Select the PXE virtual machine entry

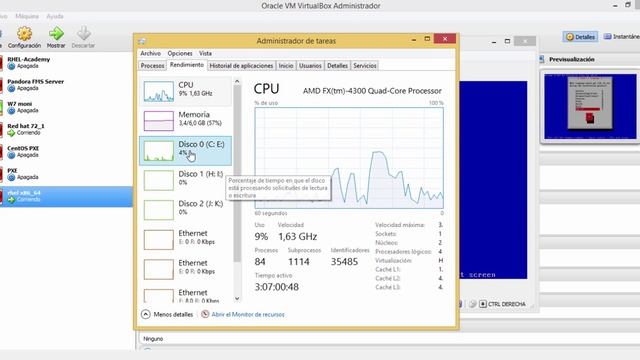66,173
